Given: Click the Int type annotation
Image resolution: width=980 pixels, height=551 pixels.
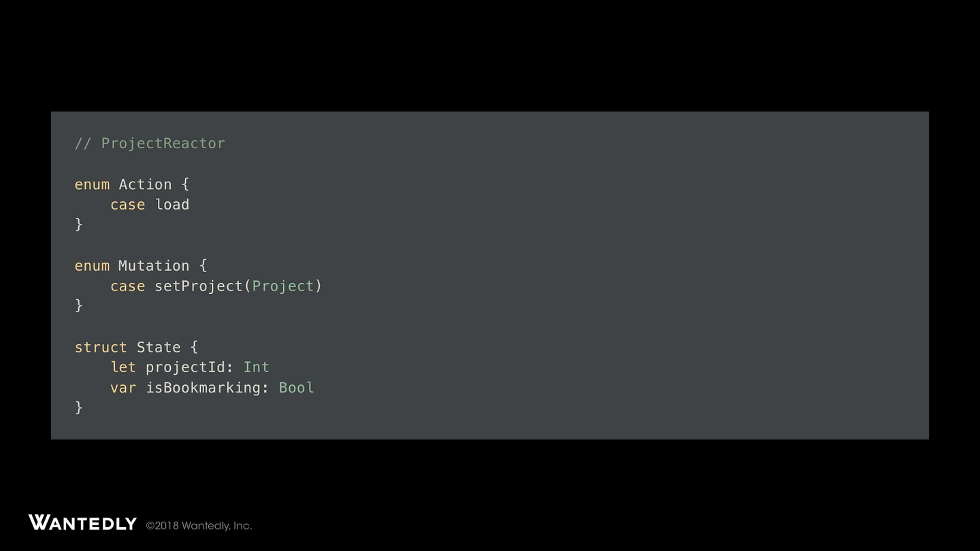Looking at the screenshot, I should tap(257, 367).
